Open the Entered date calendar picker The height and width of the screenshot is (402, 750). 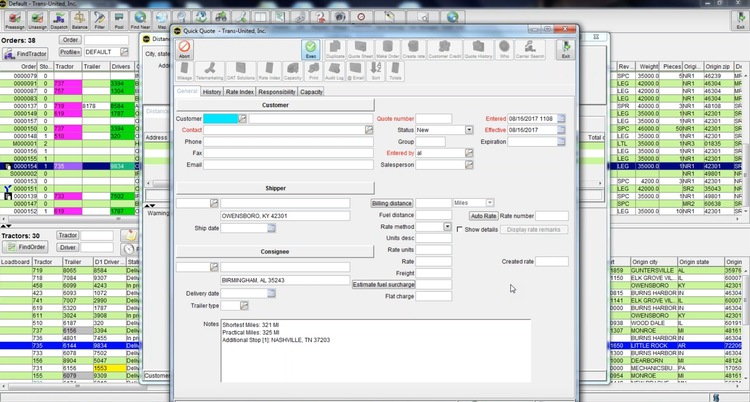[561, 119]
